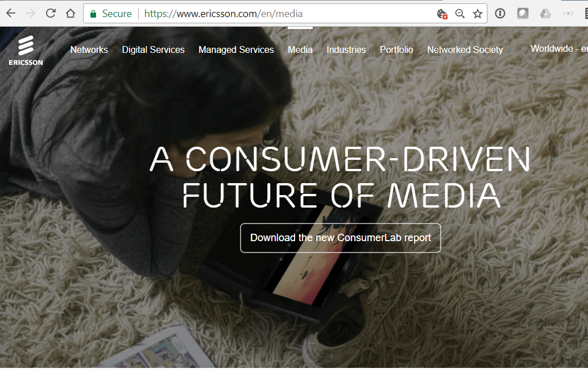
Task: Go to the Industries section
Action: pos(346,50)
